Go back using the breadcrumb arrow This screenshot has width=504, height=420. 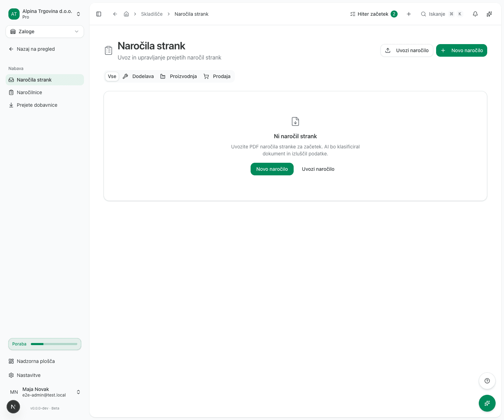tap(115, 14)
